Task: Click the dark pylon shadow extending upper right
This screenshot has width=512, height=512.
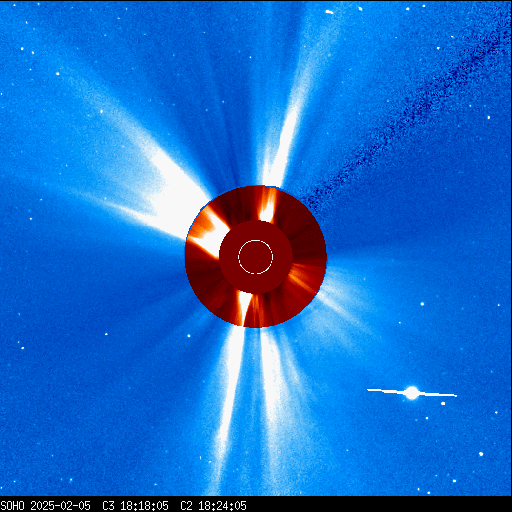Action: tap(400, 117)
